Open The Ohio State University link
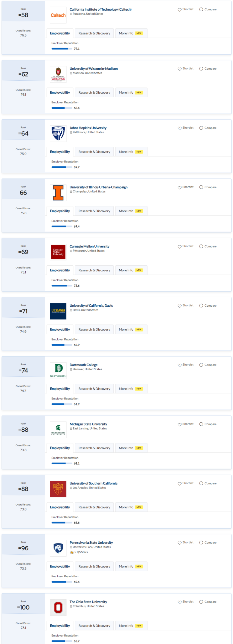This screenshot has width=233, height=644. click(88, 602)
